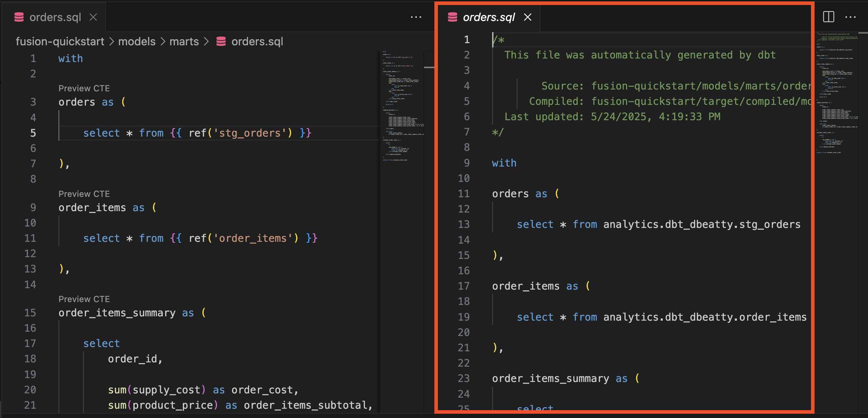
Task: Open the models breadcrumb dropdown
Action: click(136, 41)
